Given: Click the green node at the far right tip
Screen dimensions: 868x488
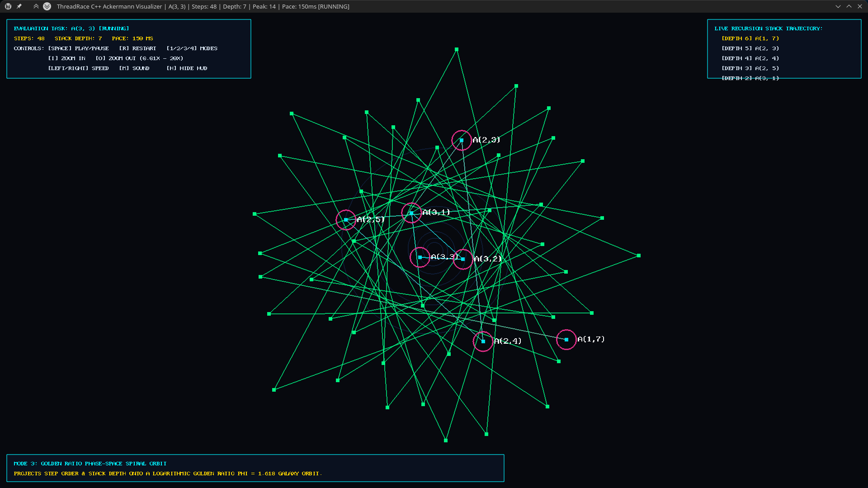Looking at the screenshot, I should [x=639, y=256].
